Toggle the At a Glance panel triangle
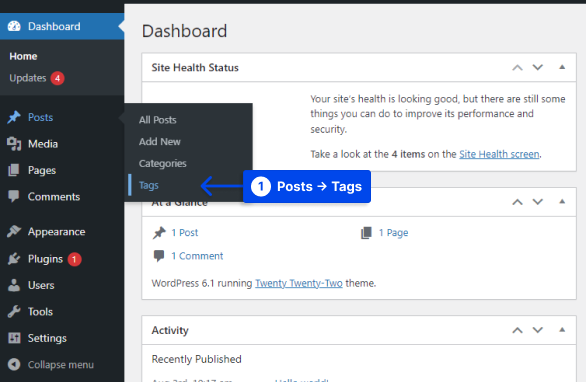Screen dimensions: 586x382 click(562, 202)
